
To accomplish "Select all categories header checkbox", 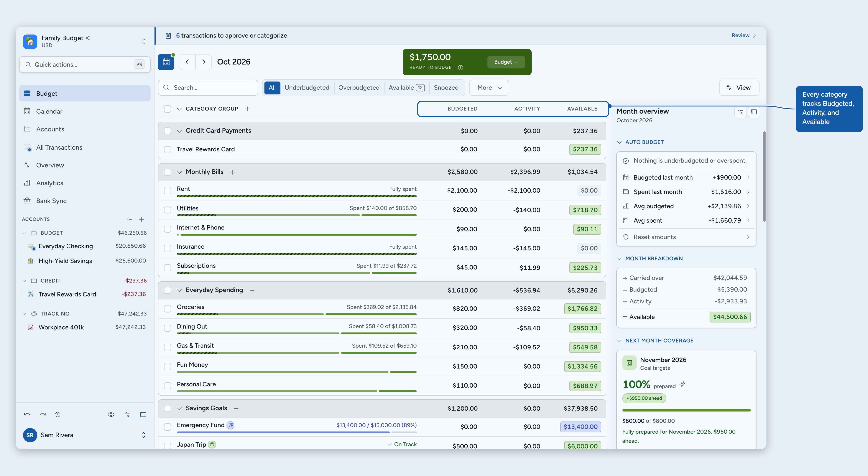I will (168, 109).
